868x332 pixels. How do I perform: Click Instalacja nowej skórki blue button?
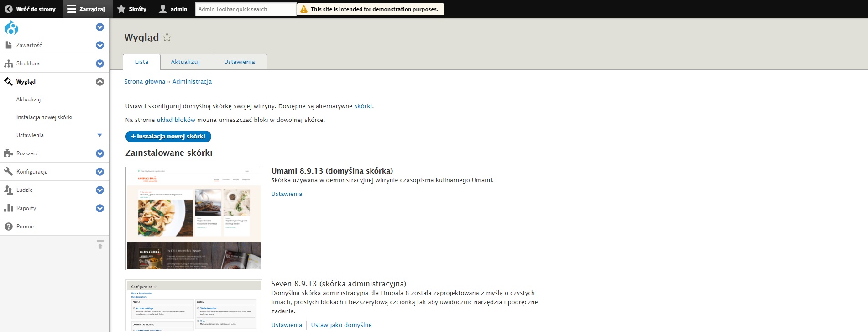(x=168, y=136)
